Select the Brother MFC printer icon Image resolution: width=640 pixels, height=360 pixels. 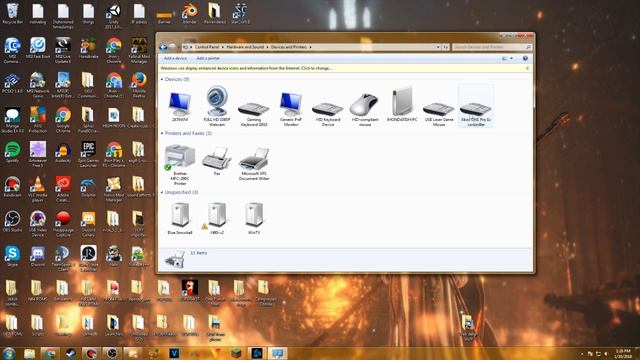180,157
